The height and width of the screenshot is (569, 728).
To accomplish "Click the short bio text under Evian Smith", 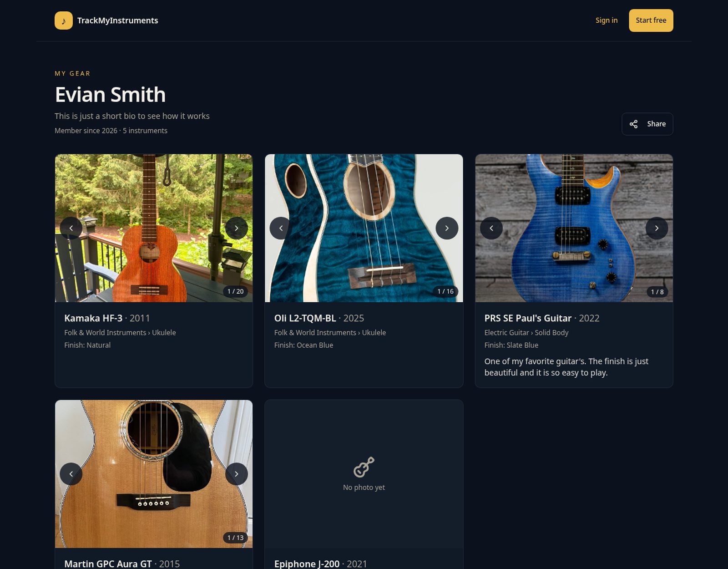I will [132, 116].
